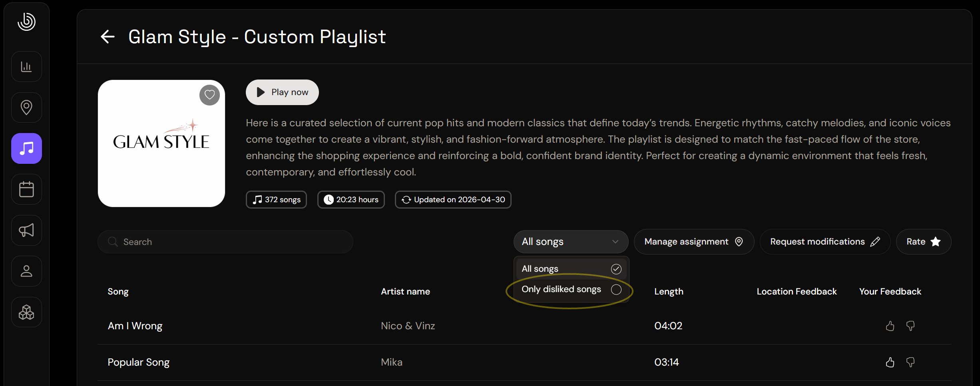Screen dimensions: 980x386
Task: Select the Only disliked songs option
Action: point(571,289)
